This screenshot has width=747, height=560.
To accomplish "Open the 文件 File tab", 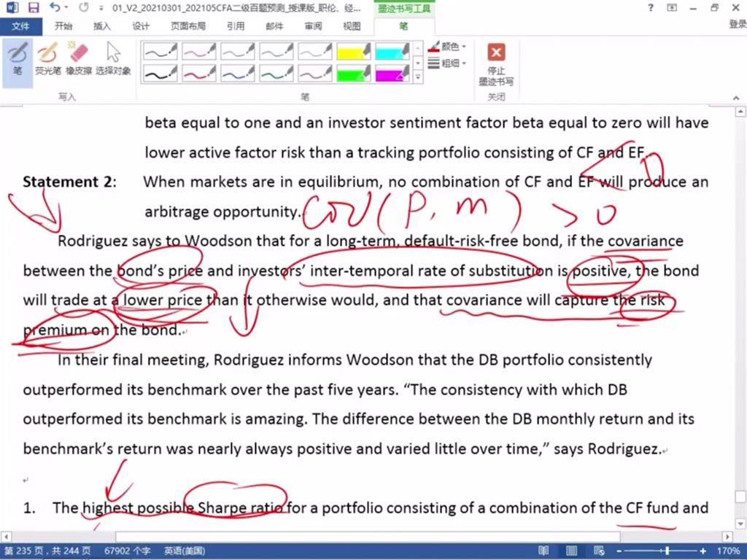I will tap(21, 26).
